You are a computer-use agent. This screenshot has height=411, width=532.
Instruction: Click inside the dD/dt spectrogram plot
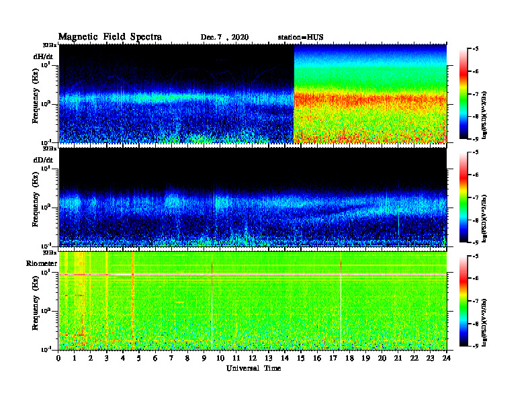253,197
